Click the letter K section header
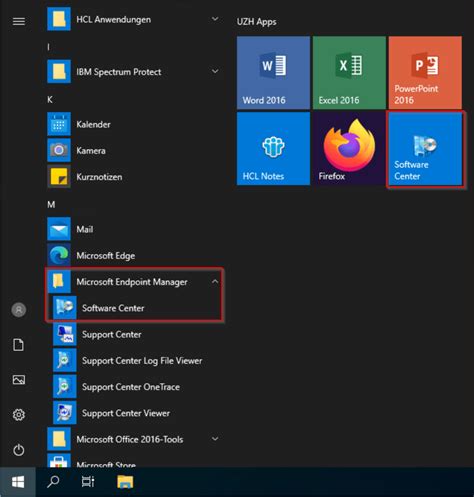The image size is (474, 497). (50, 100)
